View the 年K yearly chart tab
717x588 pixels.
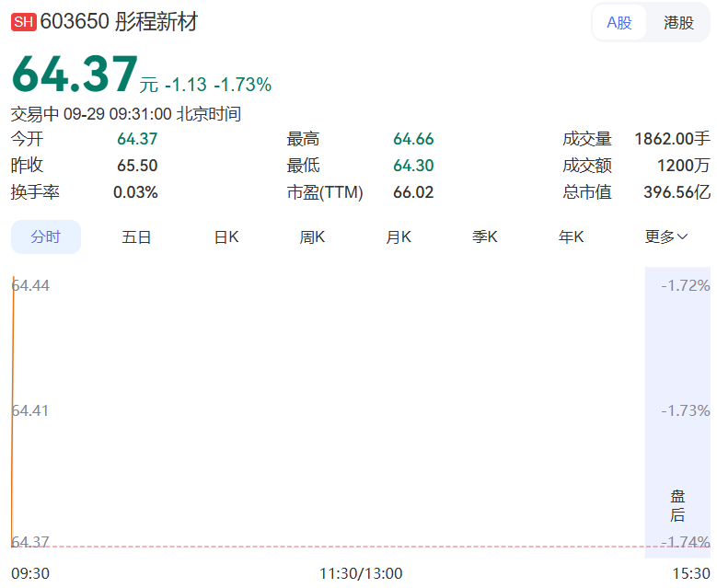572,236
